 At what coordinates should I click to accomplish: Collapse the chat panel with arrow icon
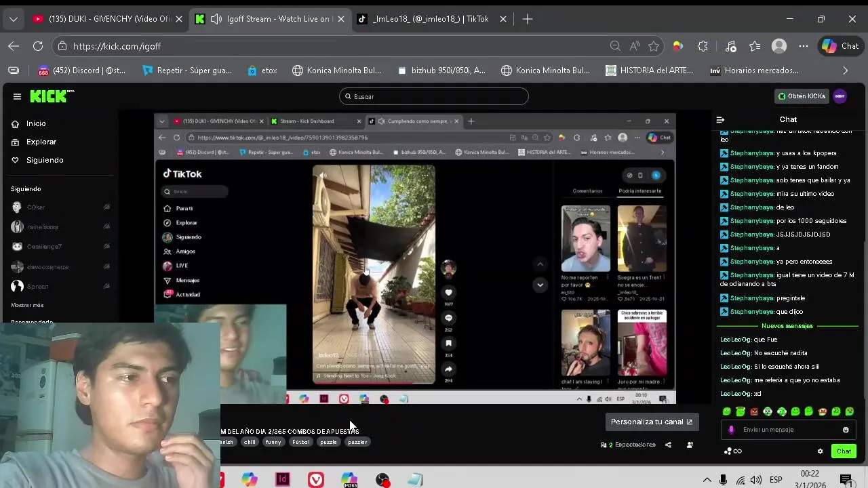click(x=720, y=120)
